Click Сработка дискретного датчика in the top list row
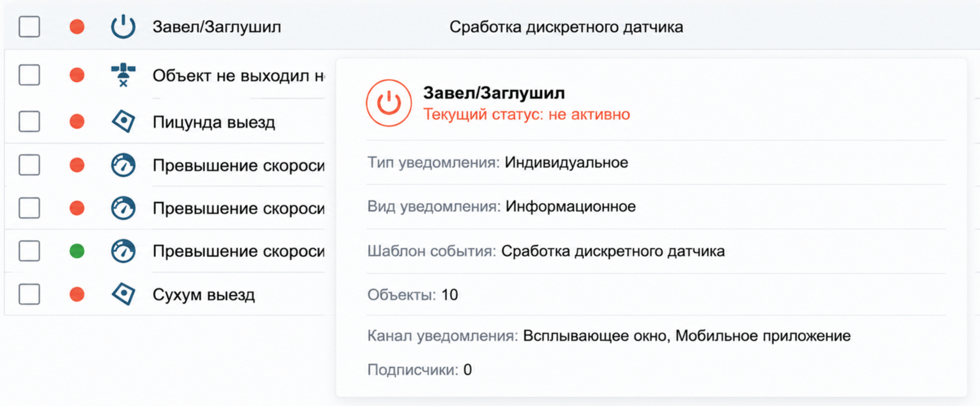Image resolution: width=980 pixels, height=406 pixels. tap(566, 27)
